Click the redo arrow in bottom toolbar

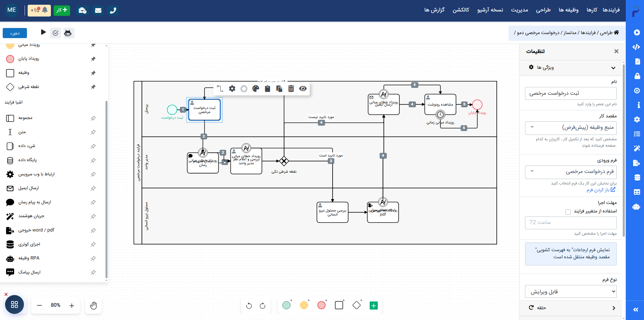tap(263, 306)
